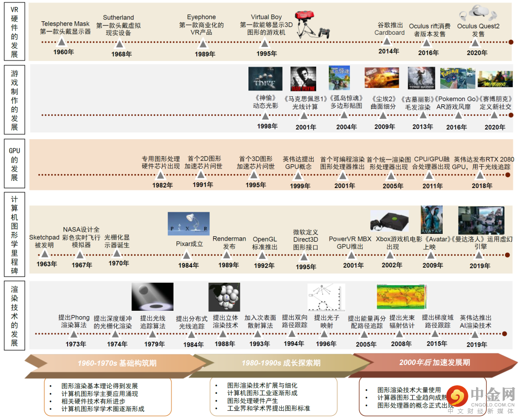Click the 2002年 Xbox timeline marker
522x420 pixels.
390,255
